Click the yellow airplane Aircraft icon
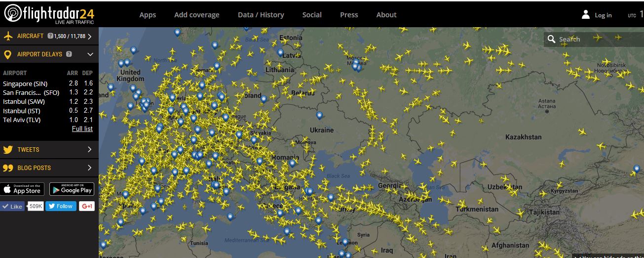 (8, 36)
